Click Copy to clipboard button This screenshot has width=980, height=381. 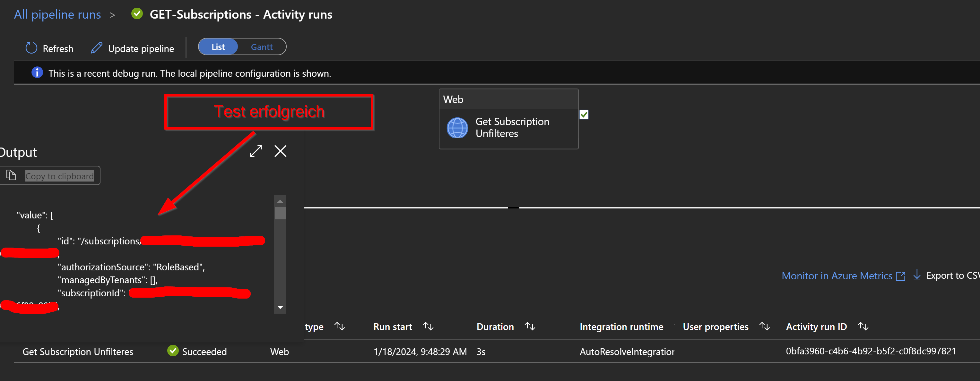point(50,176)
